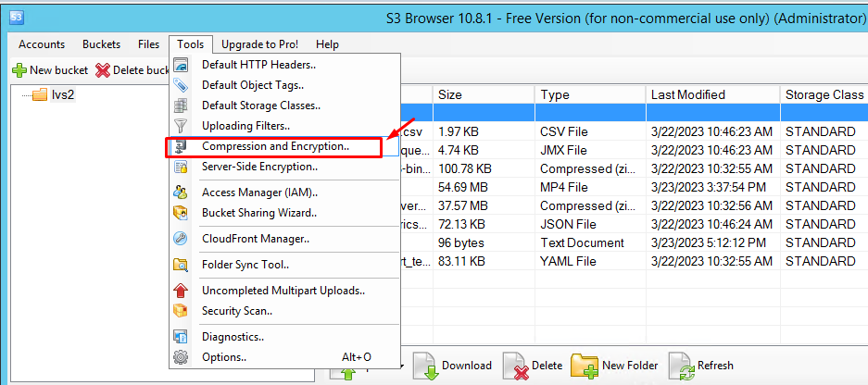Run Security Scan from Tools menu

(x=284, y=311)
